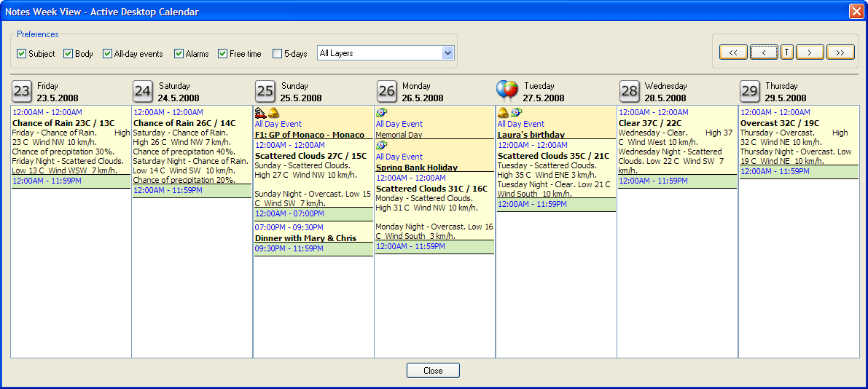Click Tuesday's '12:00AM - 11:59PM' free time row
The height and width of the screenshot is (389, 868).
point(556,204)
